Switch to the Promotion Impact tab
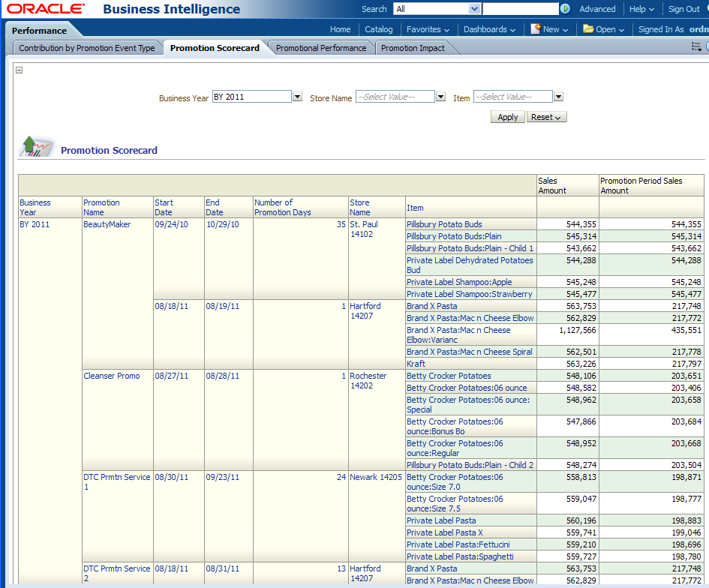 [x=413, y=48]
